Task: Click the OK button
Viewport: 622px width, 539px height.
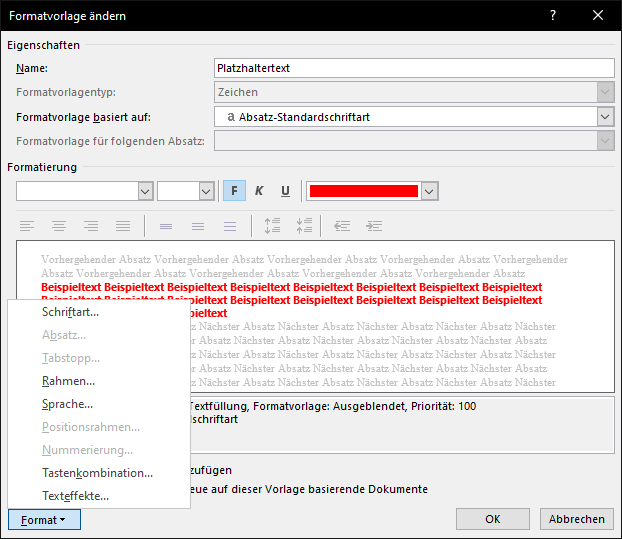Action: (x=492, y=519)
